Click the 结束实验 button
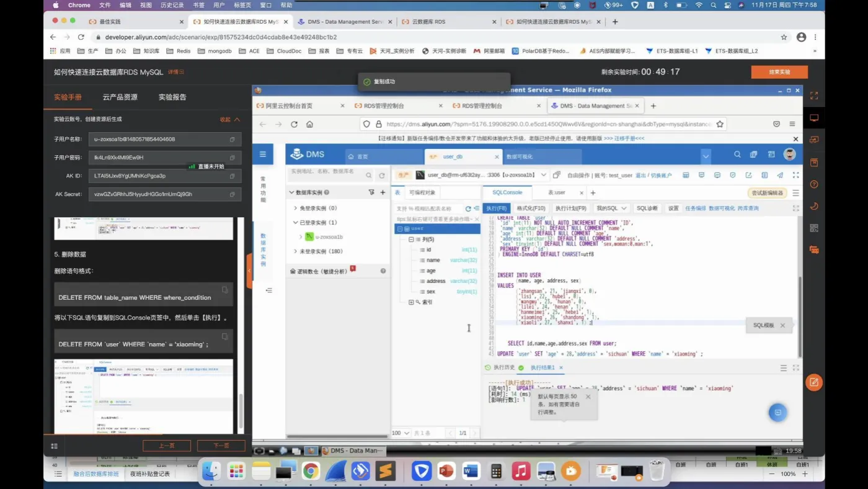 (x=779, y=72)
